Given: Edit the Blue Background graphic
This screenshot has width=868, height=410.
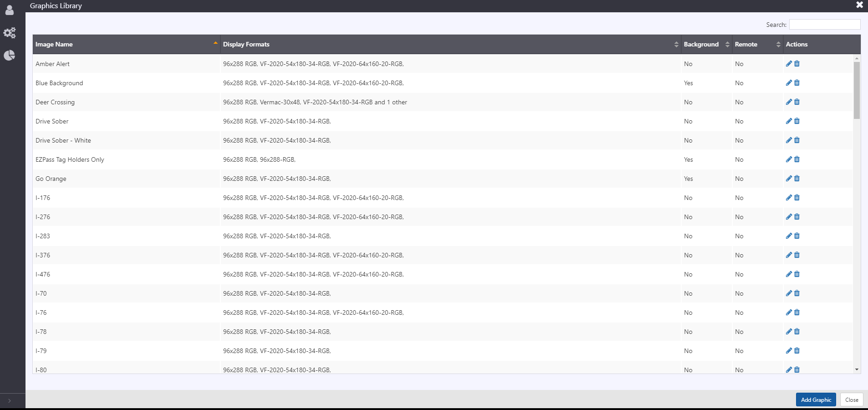Looking at the screenshot, I should pyautogui.click(x=789, y=83).
